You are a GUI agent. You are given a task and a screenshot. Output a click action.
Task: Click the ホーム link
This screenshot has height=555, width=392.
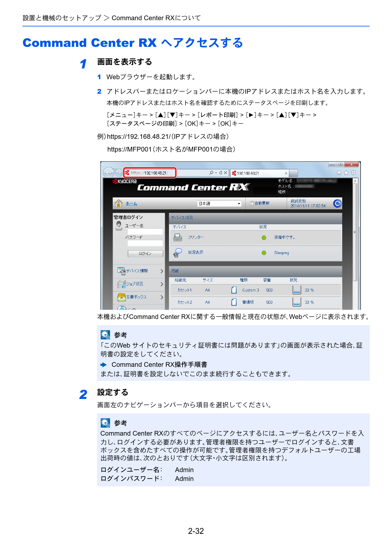[131, 203]
